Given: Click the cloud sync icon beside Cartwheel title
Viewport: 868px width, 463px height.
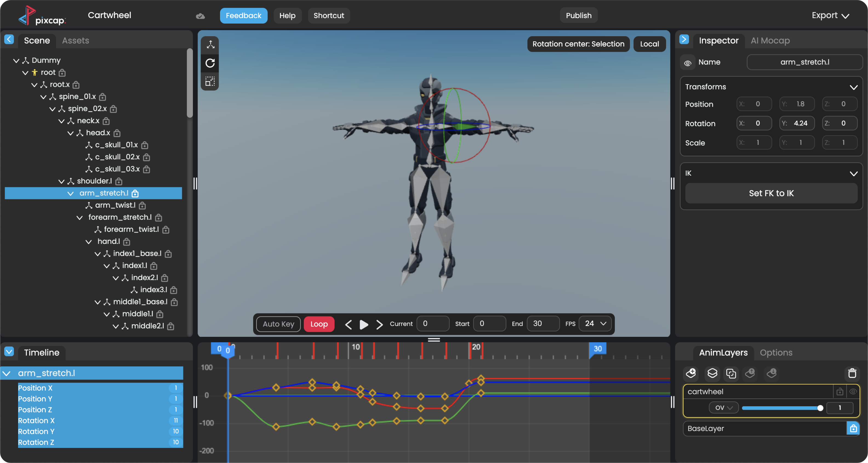Looking at the screenshot, I should click(200, 16).
